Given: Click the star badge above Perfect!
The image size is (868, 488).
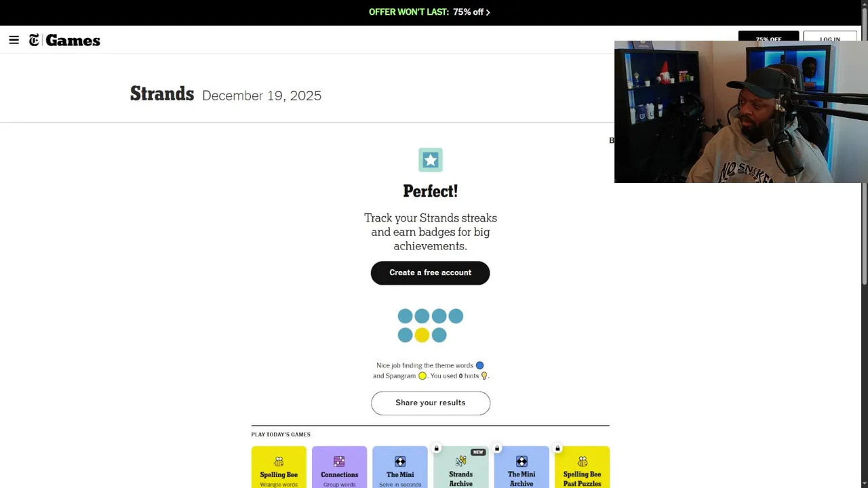Looking at the screenshot, I should tap(431, 160).
